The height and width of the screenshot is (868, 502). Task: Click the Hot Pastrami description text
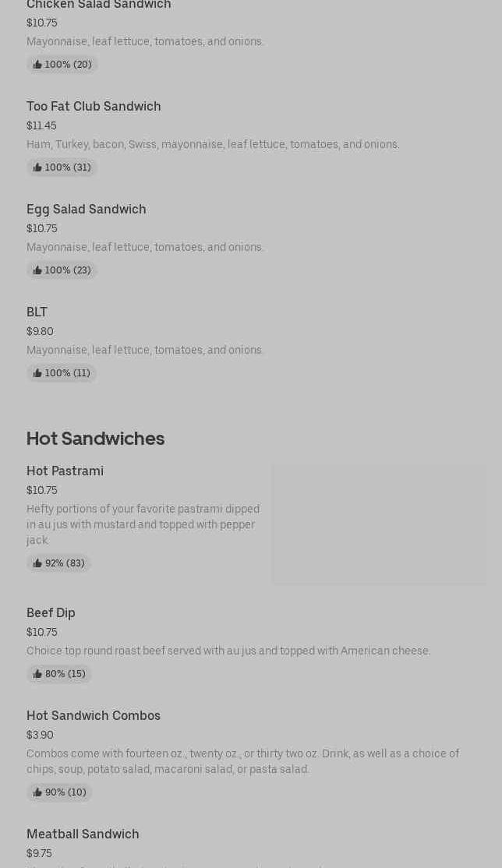143,524
